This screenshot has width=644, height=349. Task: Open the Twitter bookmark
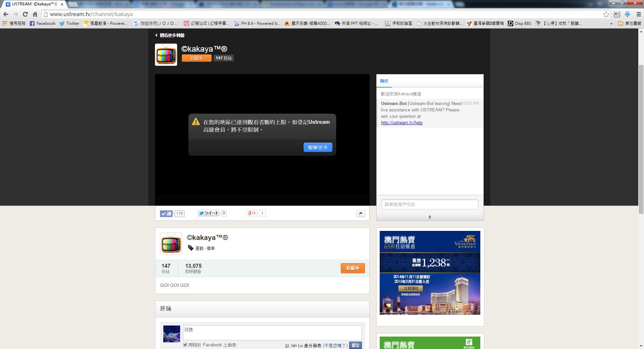pos(69,23)
